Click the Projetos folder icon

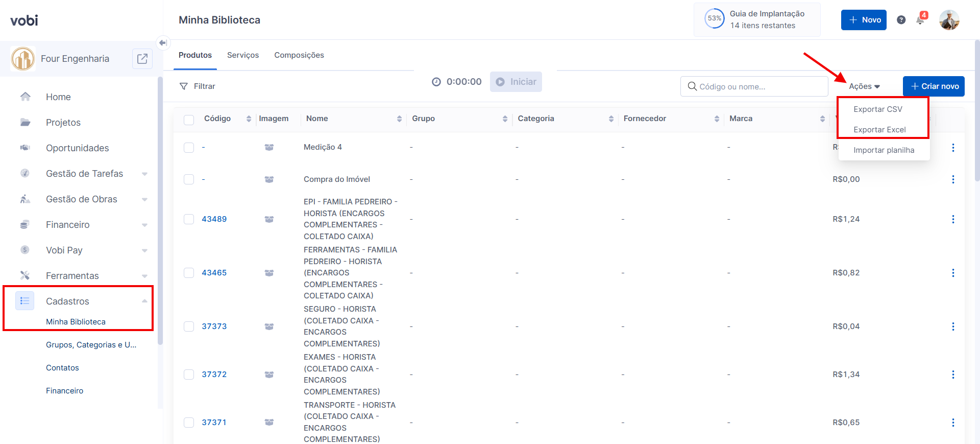[25, 122]
